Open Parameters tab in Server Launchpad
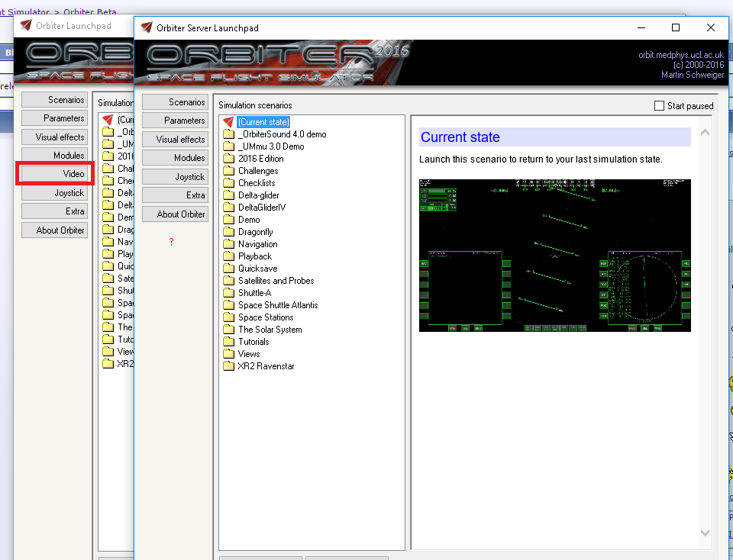This screenshot has height=560, width=733. 176,121
